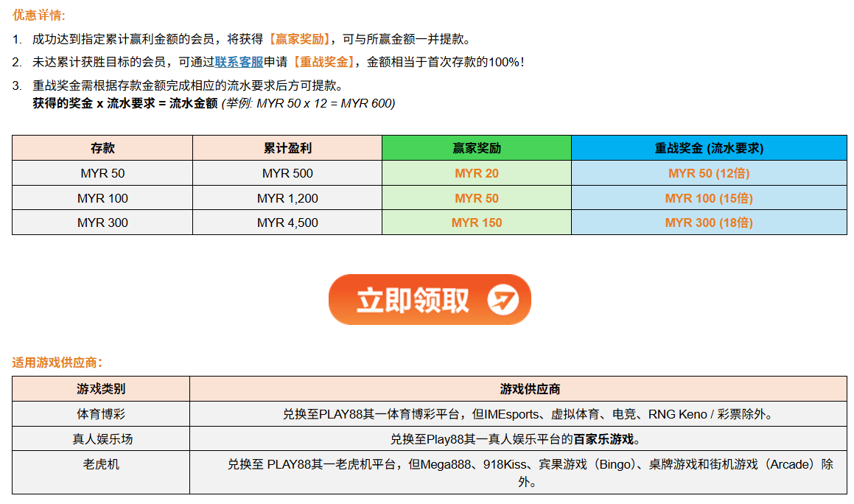This screenshot has width=854, height=504.
Task: Click the bold 百家乐游戏 text
Action: [x=603, y=439]
